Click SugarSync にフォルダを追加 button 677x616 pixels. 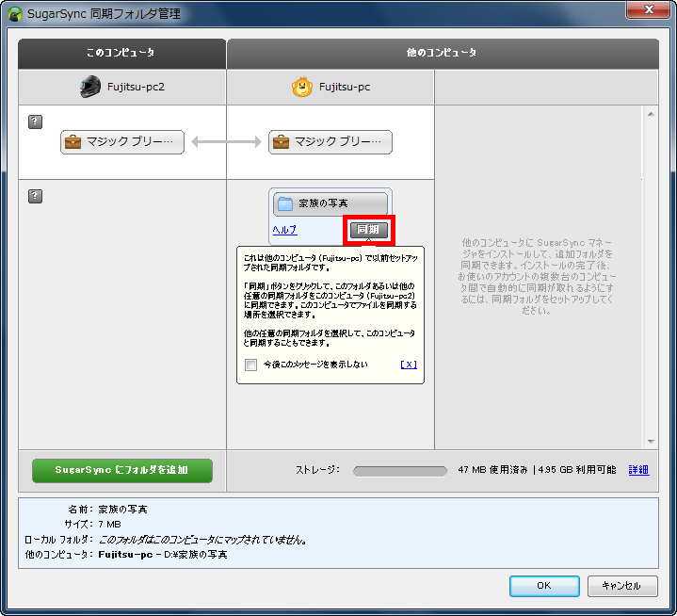[x=122, y=470]
